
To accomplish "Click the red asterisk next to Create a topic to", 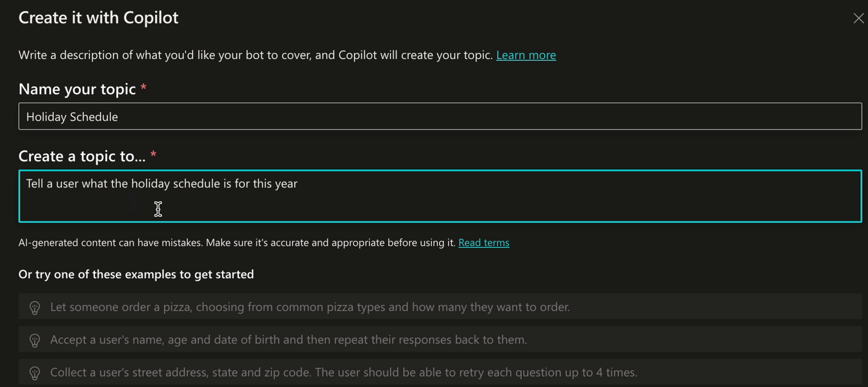I will pyautogui.click(x=153, y=154).
